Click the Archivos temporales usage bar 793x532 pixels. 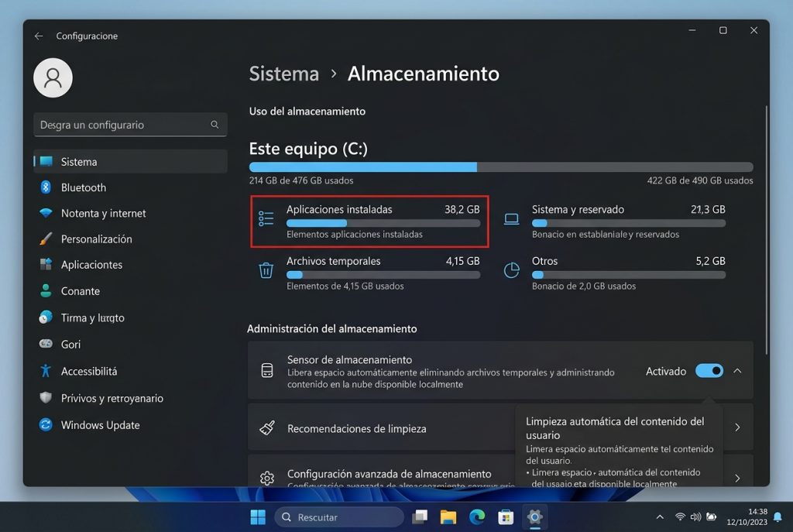point(383,275)
